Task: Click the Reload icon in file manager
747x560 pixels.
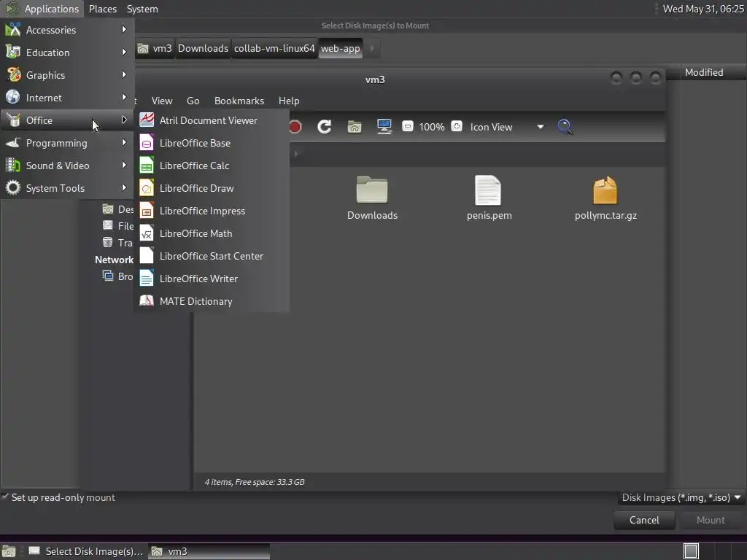Action: (x=325, y=127)
